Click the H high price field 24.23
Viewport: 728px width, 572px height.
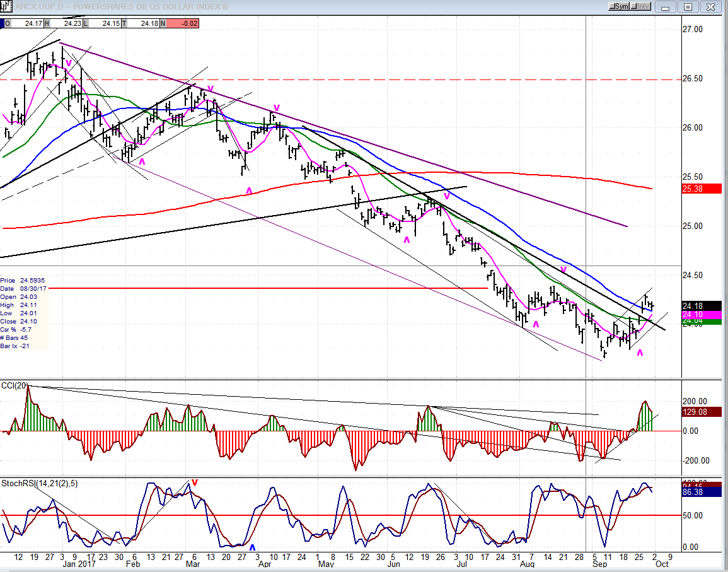67,23
